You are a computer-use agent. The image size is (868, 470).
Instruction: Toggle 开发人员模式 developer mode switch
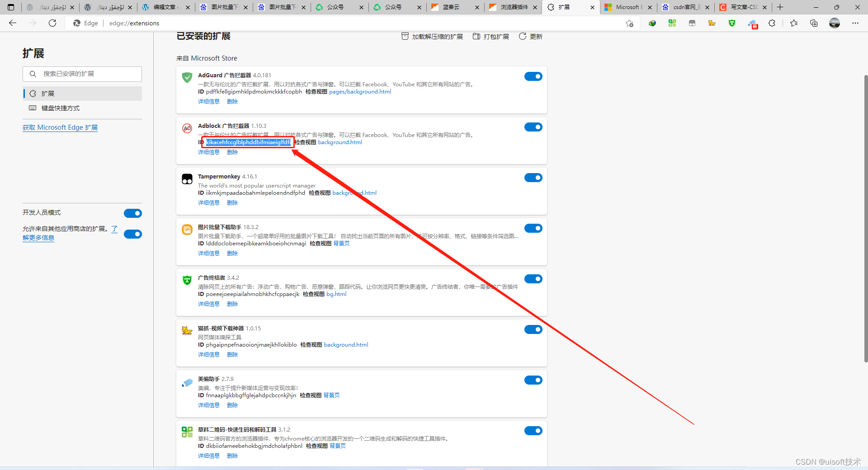coord(133,213)
